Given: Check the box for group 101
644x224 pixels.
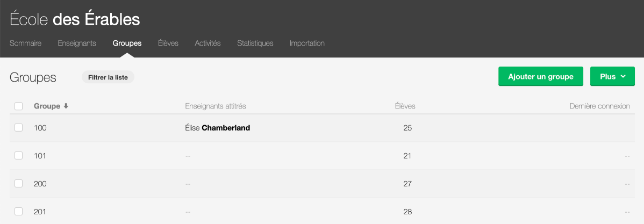Looking at the screenshot, I should 18,155.
